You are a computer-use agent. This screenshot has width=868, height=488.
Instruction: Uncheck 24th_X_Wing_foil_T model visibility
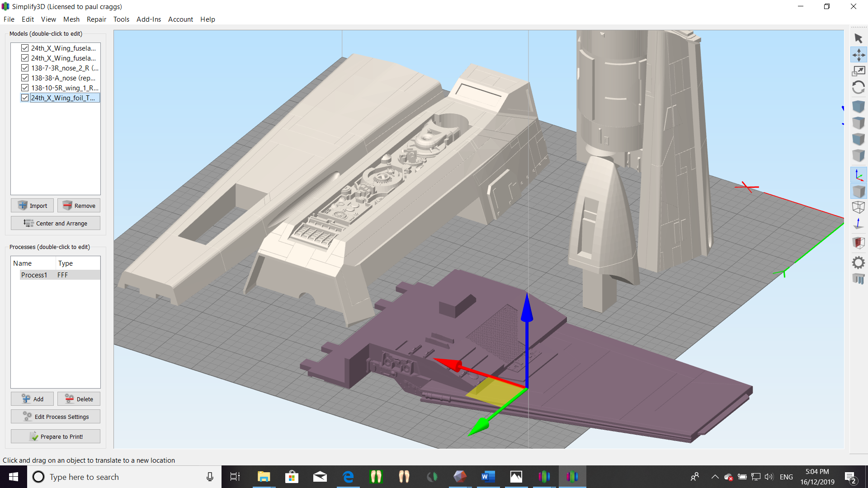coord(25,98)
